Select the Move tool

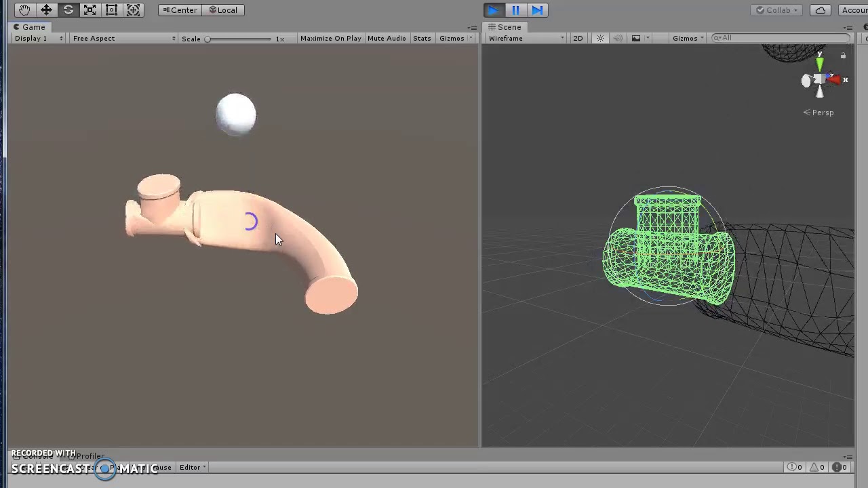click(46, 10)
